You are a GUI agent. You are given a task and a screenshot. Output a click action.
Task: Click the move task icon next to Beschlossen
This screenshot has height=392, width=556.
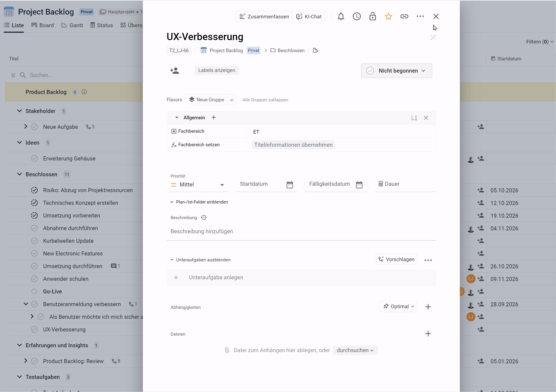(x=315, y=50)
